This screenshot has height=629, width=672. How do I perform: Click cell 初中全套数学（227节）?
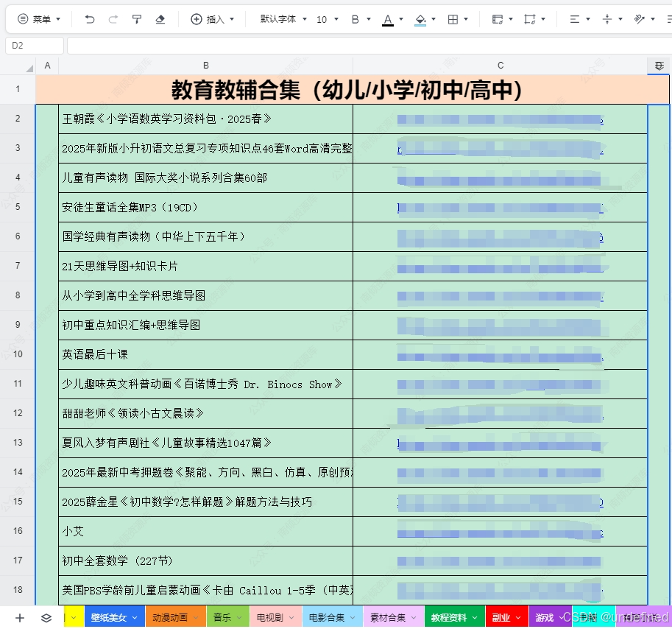tap(205, 561)
